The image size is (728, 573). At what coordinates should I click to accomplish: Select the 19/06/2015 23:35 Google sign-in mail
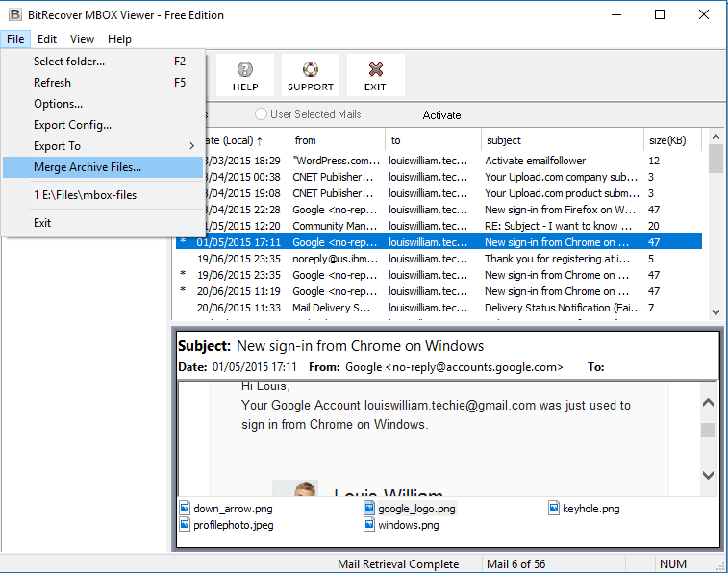click(x=439, y=275)
